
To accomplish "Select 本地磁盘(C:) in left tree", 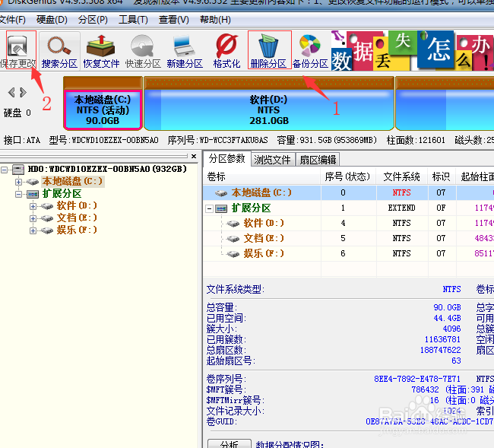I will coord(72,182).
